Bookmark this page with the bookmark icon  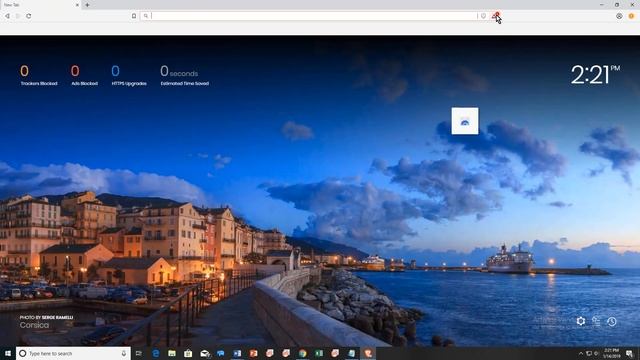(x=134, y=16)
